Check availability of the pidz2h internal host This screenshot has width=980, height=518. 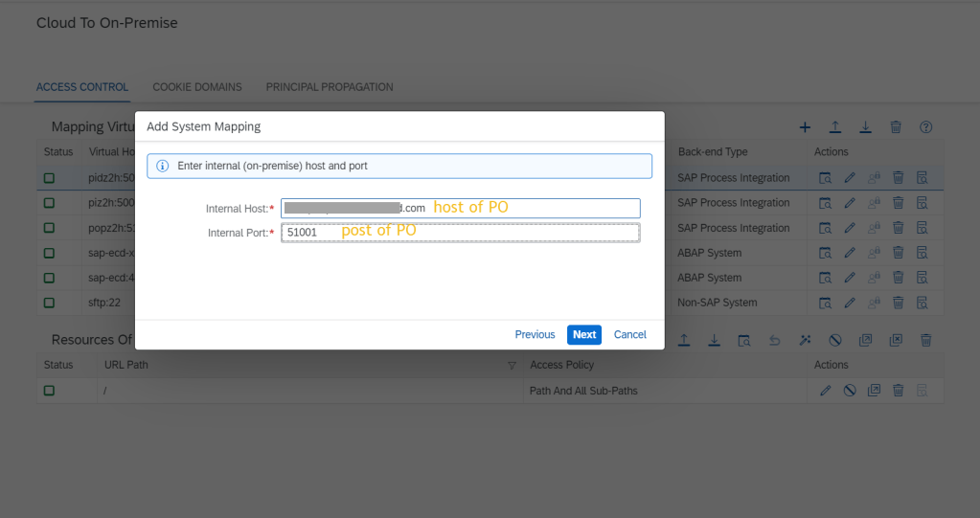(825, 178)
